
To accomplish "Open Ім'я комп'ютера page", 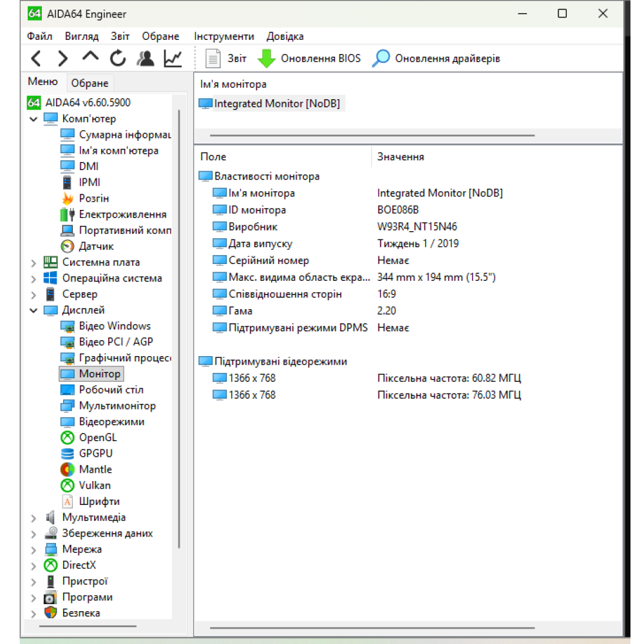I will click(x=109, y=151).
